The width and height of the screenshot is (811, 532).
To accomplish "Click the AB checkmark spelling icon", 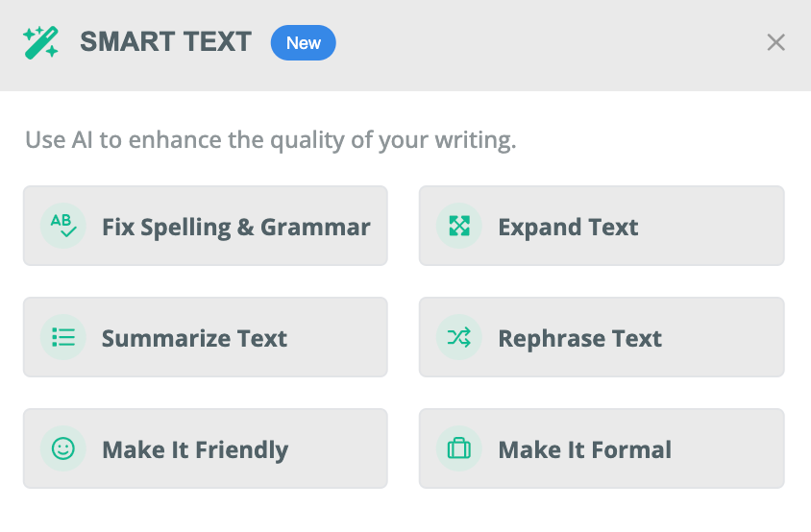I will click(x=62, y=227).
